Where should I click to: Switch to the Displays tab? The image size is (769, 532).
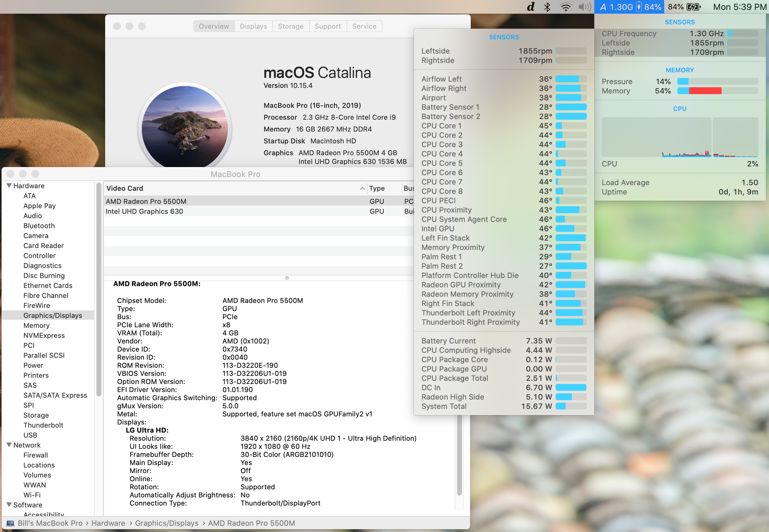pyautogui.click(x=253, y=26)
